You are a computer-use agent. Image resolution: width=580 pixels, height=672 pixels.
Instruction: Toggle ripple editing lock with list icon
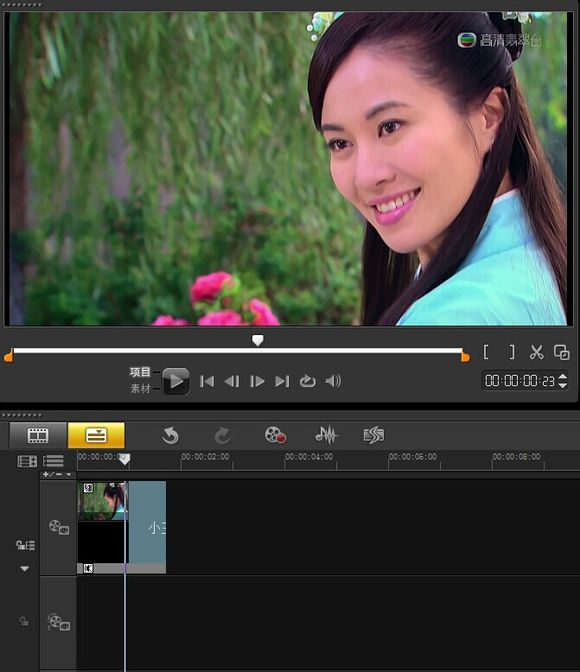[25, 545]
